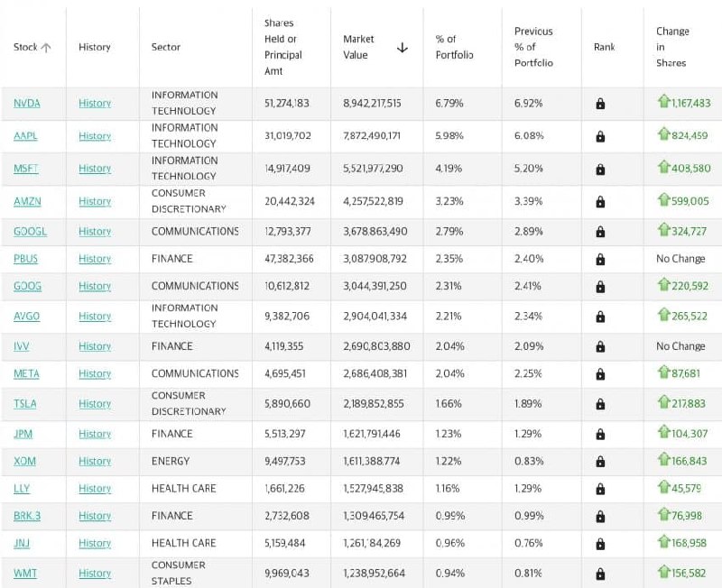722x588 pixels.
Task: Click the rank lock icon for GOOGL
Action: coord(600,232)
